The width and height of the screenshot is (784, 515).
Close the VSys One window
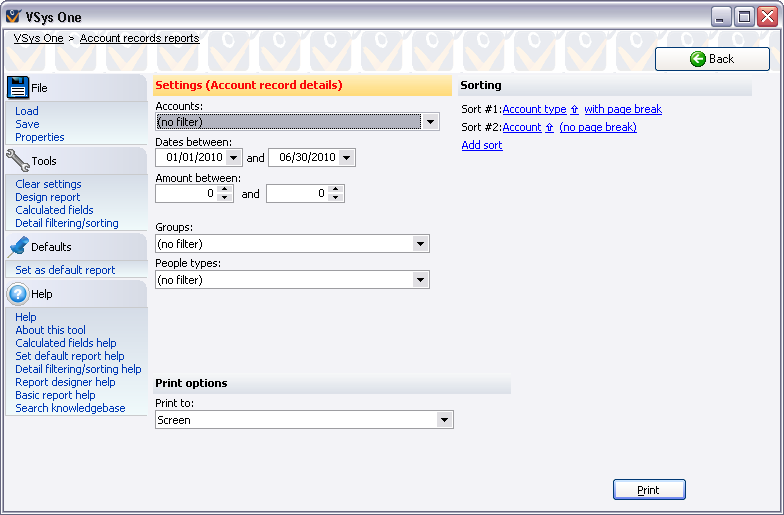click(x=767, y=17)
